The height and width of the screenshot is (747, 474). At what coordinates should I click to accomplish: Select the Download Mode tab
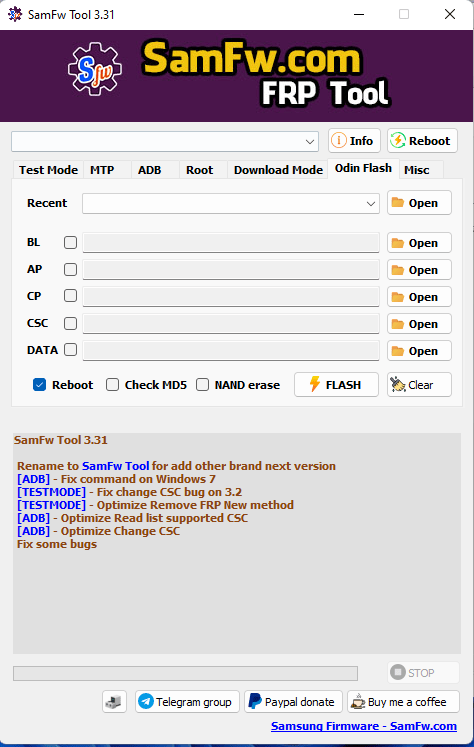click(278, 170)
